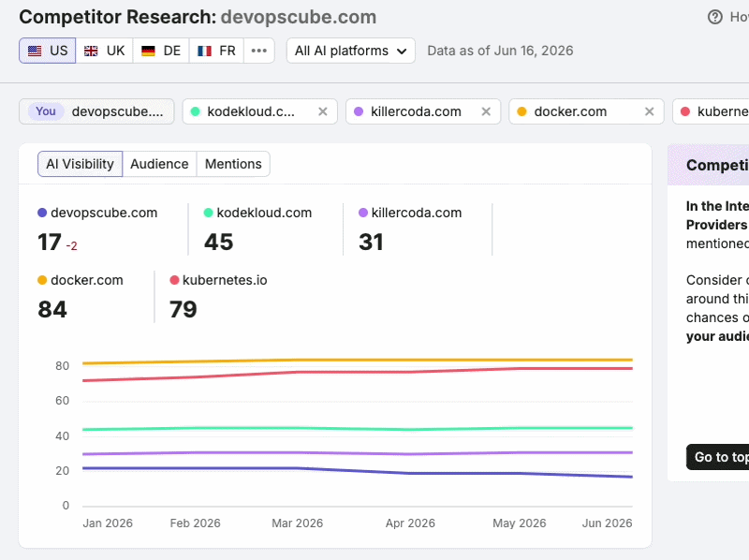Select the US country tab
This screenshot has height=560, width=749.
coord(48,51)
